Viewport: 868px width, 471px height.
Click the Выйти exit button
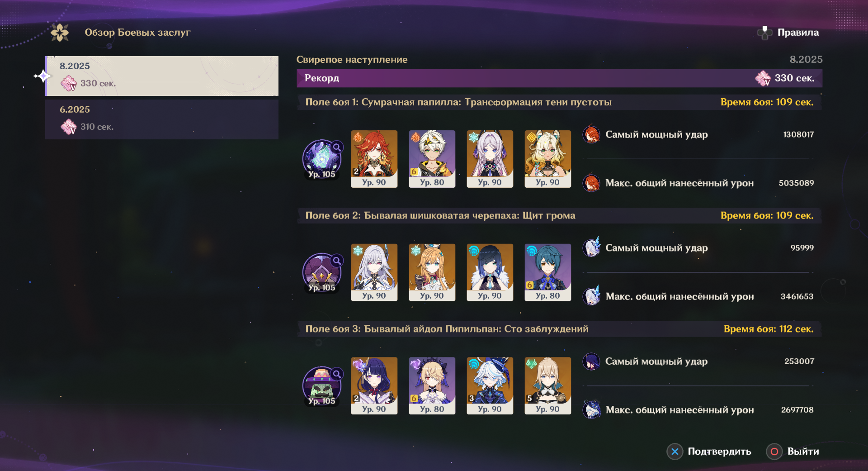coord(793,451)
